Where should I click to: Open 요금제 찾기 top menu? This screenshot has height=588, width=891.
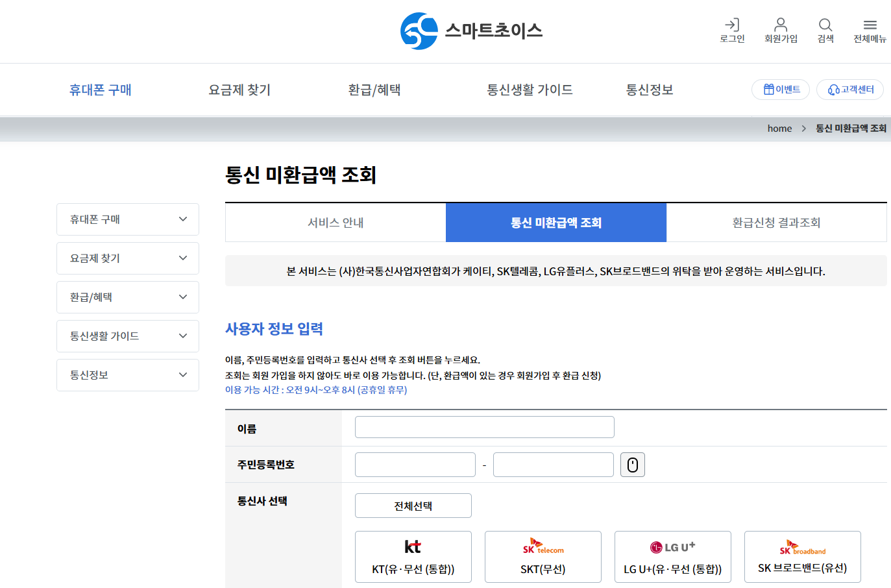(x=239, y=90)
